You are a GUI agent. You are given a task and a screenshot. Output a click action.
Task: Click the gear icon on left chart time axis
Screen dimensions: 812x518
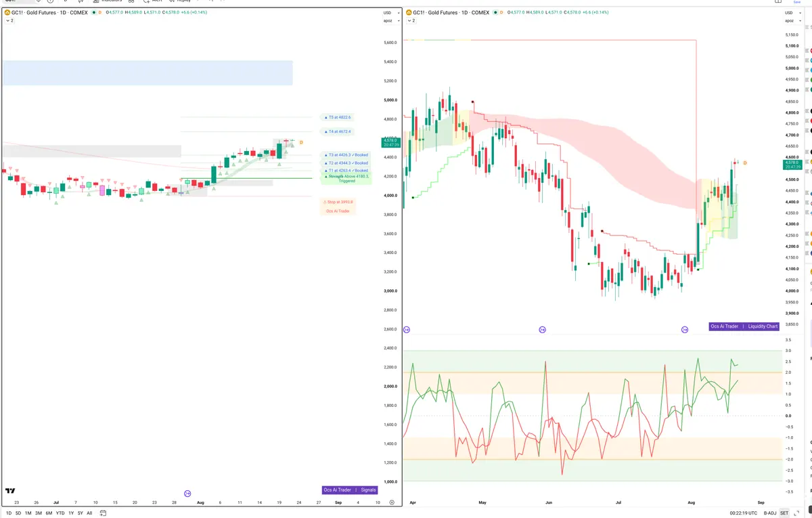click(392, 503)
